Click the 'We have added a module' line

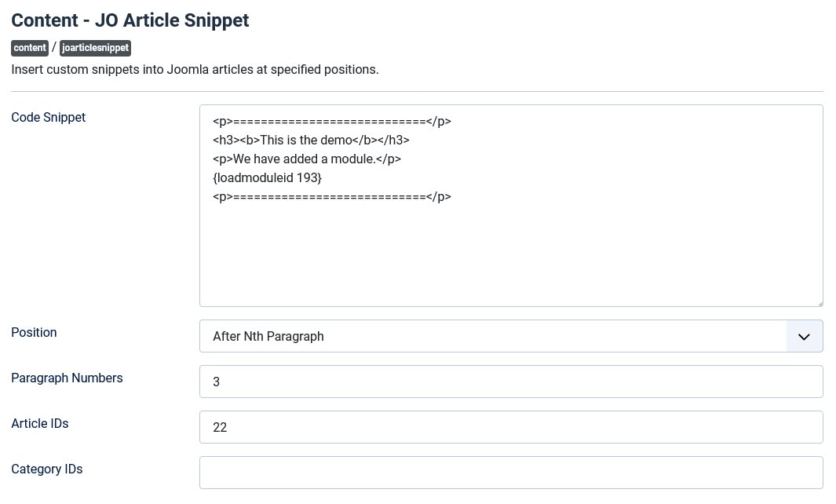pos(306,159)
